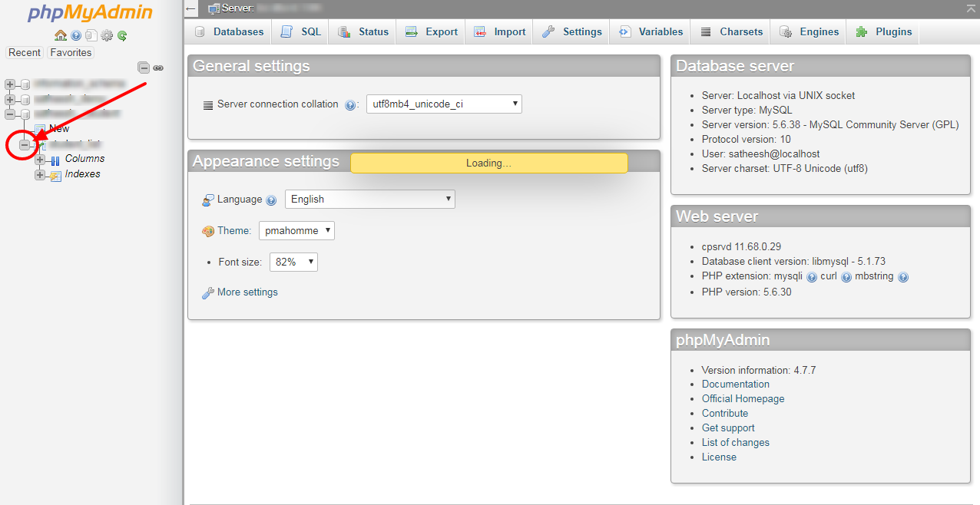The height and width of the screenshot is (505, 980).
Task: Go to the Export tab
Action: pos(432,31)
